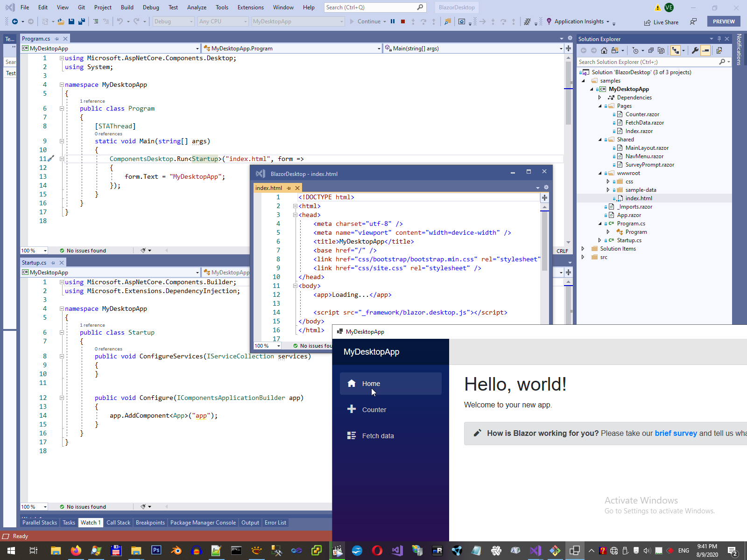The image size is (747, 560).
Task: Collapse the Pages folder node
Action: click(600, 106)
